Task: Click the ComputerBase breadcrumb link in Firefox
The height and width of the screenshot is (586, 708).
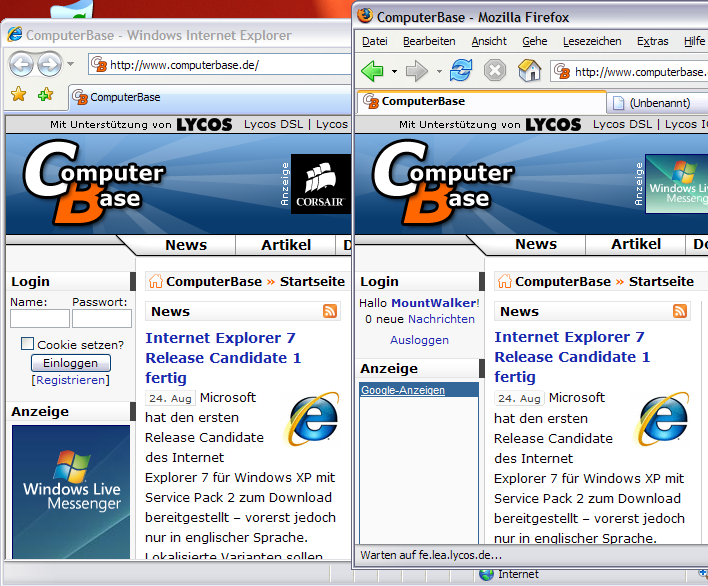Action: [x=563, y=281]
